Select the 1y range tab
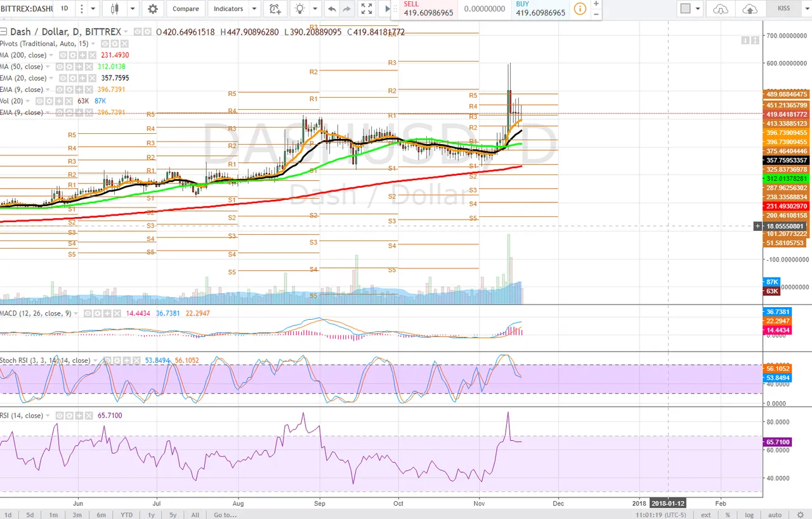Viewport: 812px width, 519px height. tap(151, 515)
